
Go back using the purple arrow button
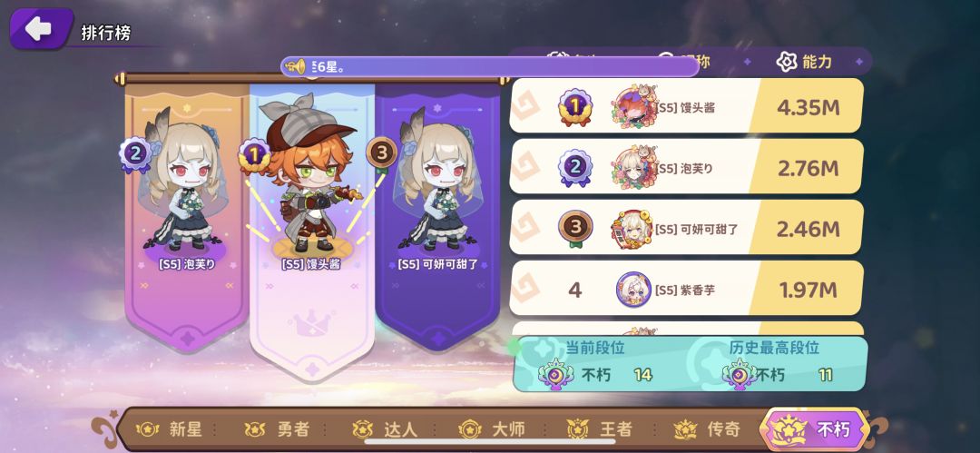41,29
